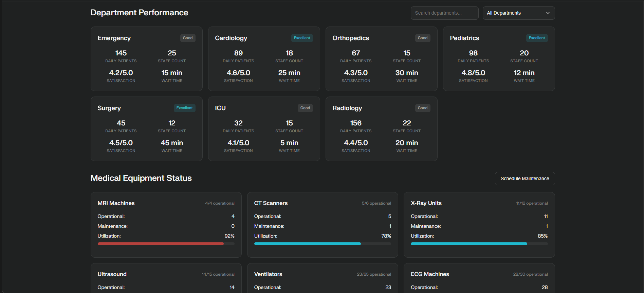Viewport: 644px width, 293px height.
Task: Select the Radiology department title
Action: click(347, 108)
